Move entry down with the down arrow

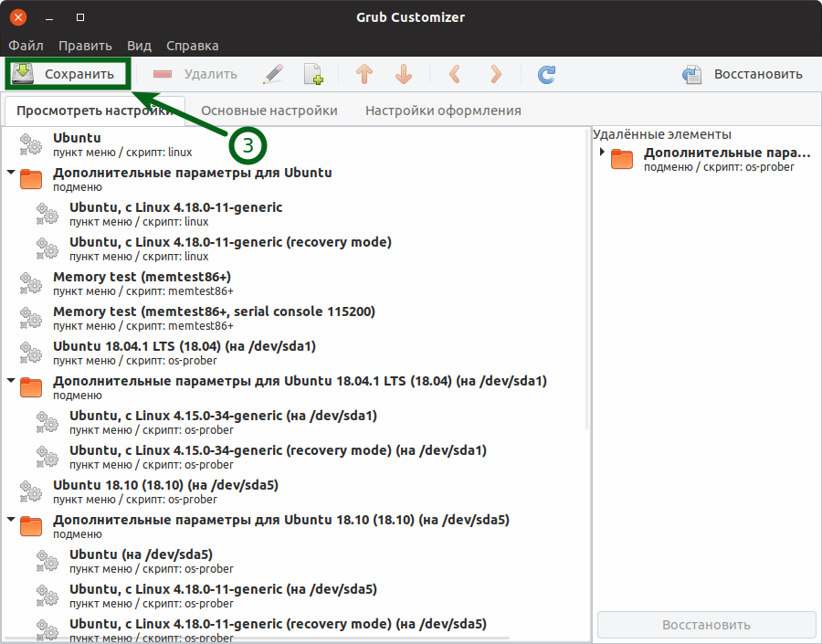coord(403,74)
